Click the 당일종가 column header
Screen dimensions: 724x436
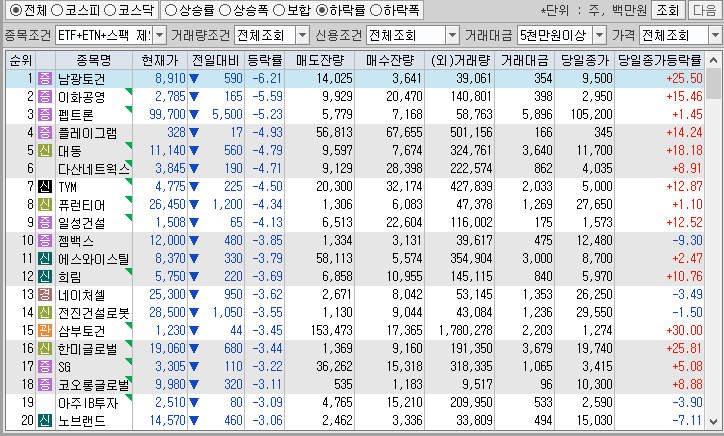(x=585, y=61)
